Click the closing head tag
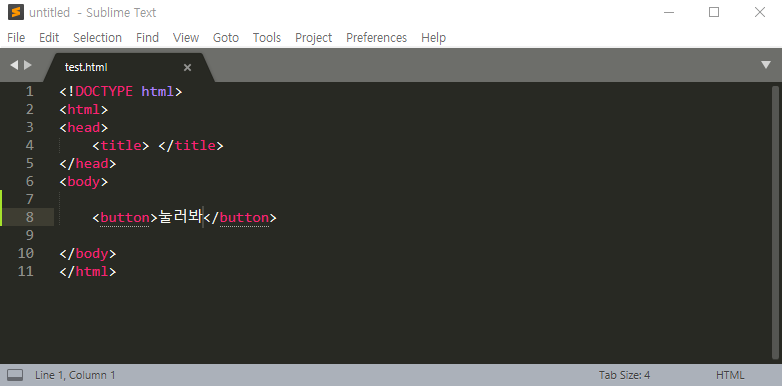This screenshot has height=386, width=782. click(88, 164)
